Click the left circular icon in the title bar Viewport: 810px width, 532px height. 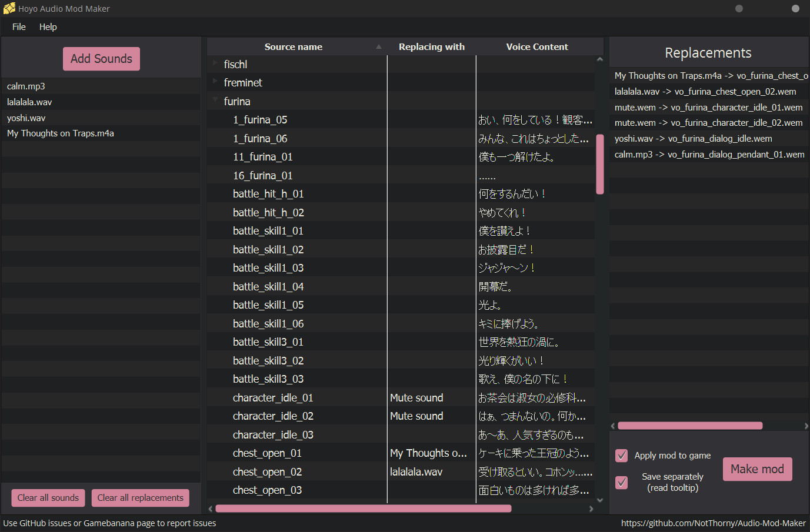739,8
